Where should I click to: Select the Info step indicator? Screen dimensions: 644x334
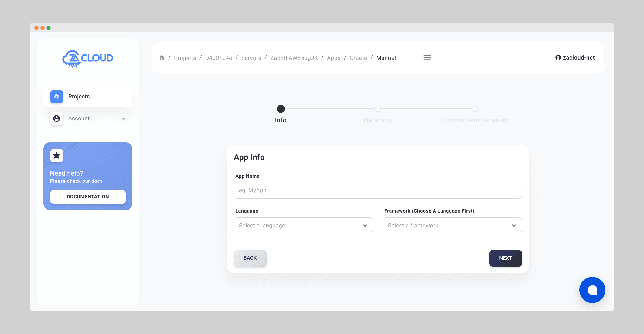280,109
